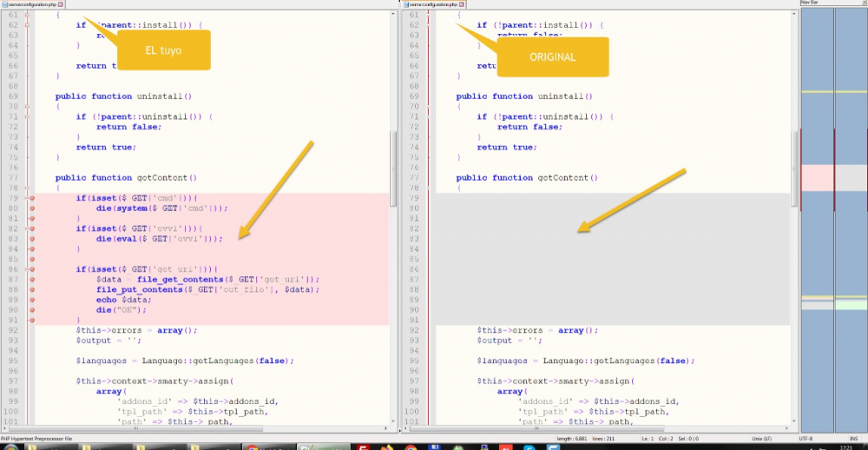Viewport: 868px width, 450px height.
Task: Collapse fold marker on line 70 in right pane
Action: point(428,106)
